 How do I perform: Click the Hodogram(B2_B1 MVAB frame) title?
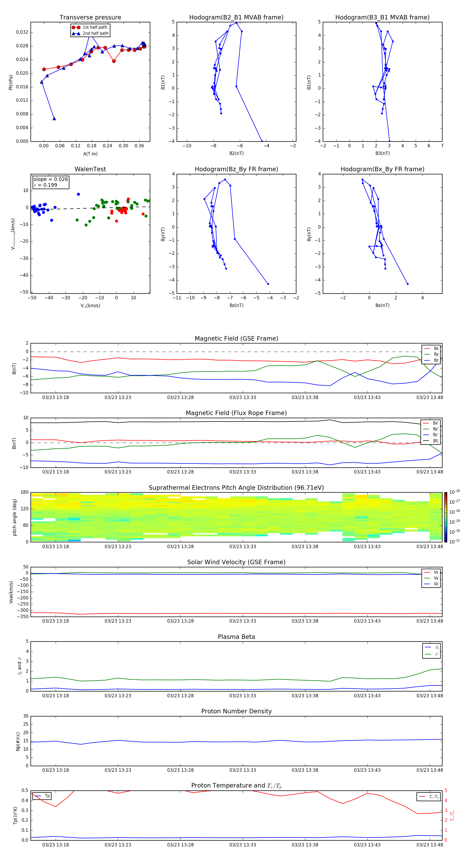[236, 17]
